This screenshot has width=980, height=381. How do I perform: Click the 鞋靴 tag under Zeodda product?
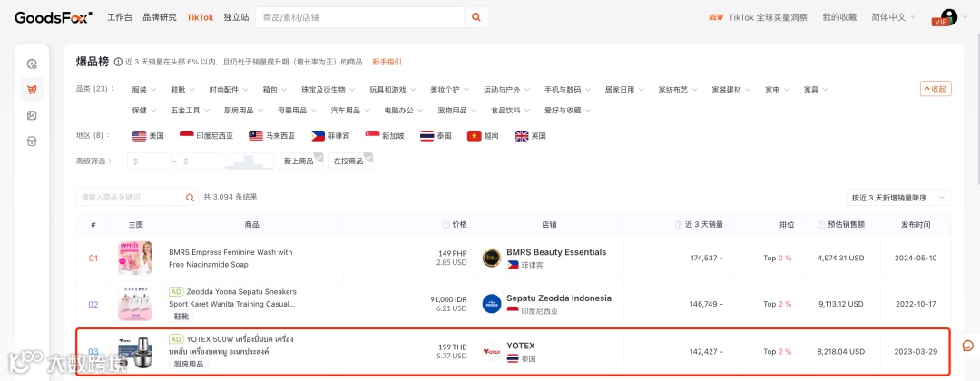coord(181,317)
